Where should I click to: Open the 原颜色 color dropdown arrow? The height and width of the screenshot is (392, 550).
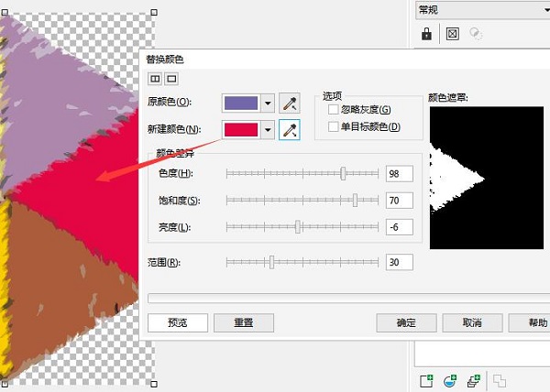269,103
